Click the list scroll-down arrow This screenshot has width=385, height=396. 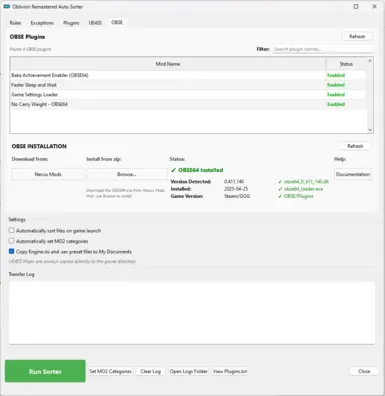[x=370, y=130]
